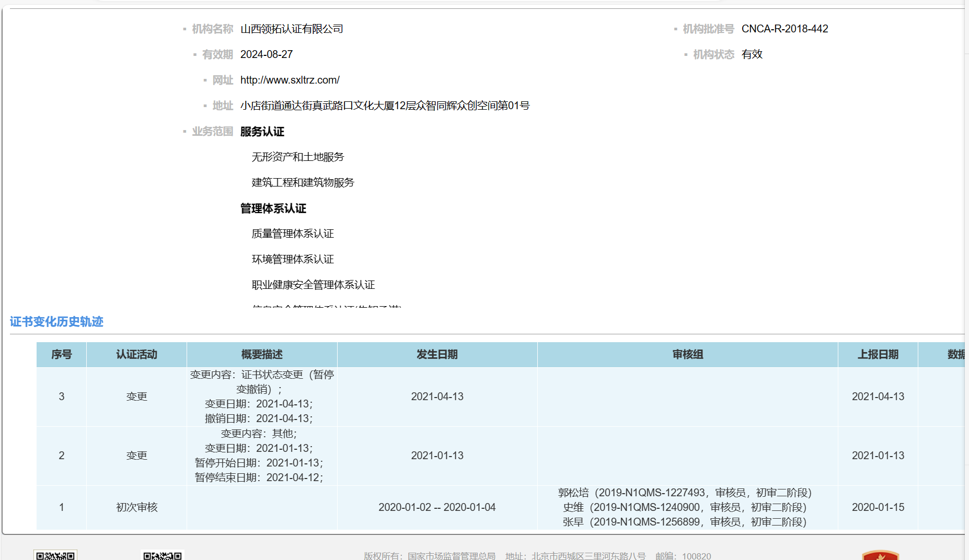Click occurrence date 2021-01-13 in row 2
The height and width of the screenshot is (560, 969).
(x=437, y=456)
